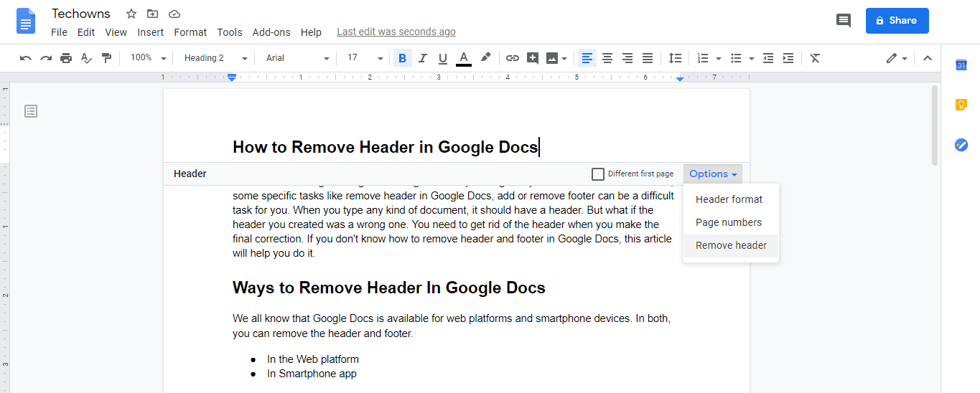Open the Edit menu

pyautogui.click(x=86, y=32)
